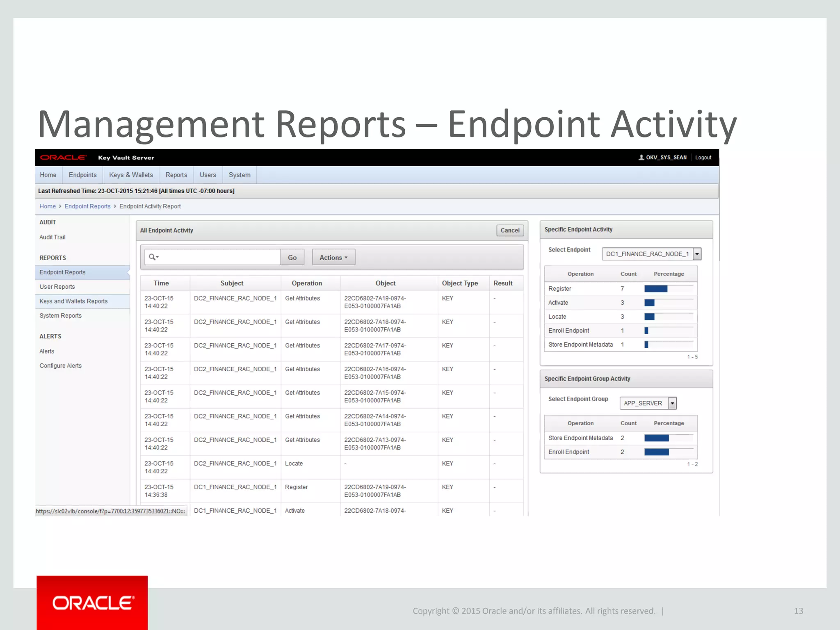The image size is (840, 630).
Task: Click the OKV_SYS_SEAN user icon
Action: (x=641, y=157)
